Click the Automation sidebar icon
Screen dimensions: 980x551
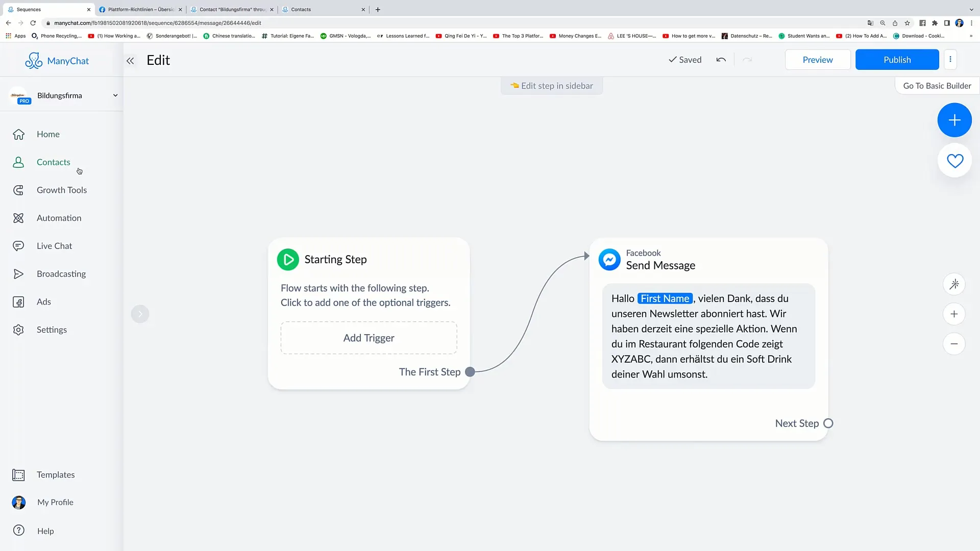(18, 217)
